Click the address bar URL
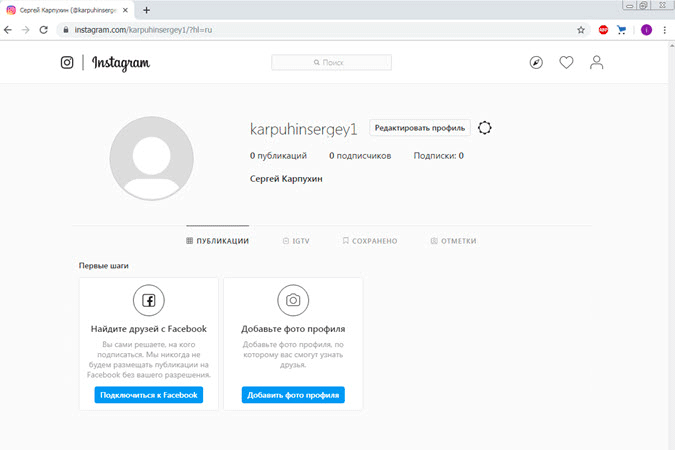The width and height of the screenshot is (675, 450). click(143, 30)
